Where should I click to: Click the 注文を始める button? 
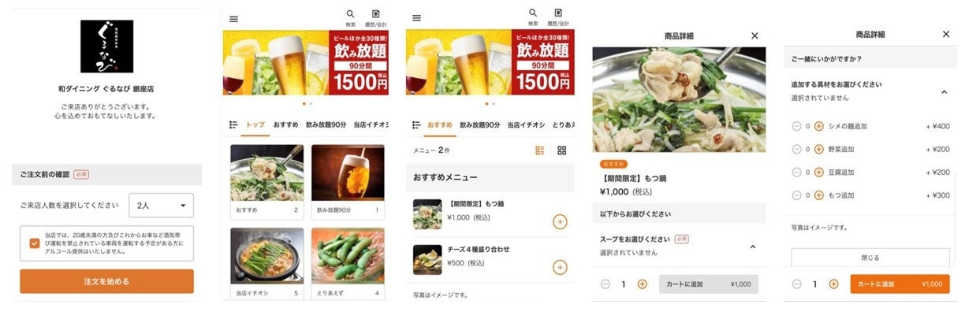click(x=106, y=281)
